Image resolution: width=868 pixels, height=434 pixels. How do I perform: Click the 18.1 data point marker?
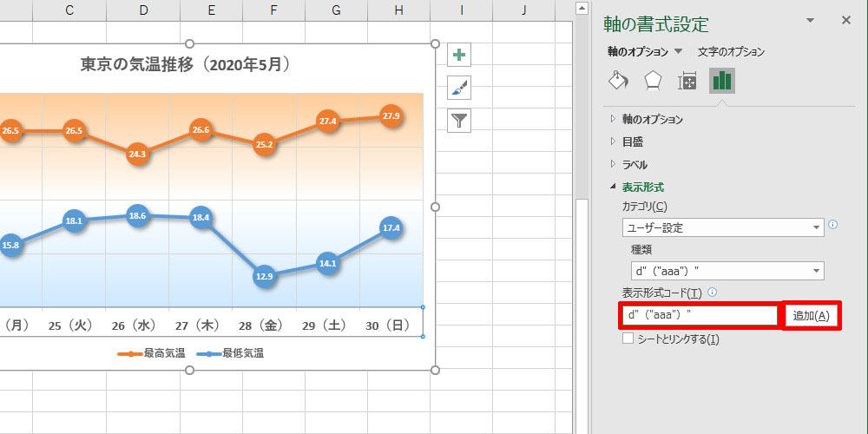(74, 220)
